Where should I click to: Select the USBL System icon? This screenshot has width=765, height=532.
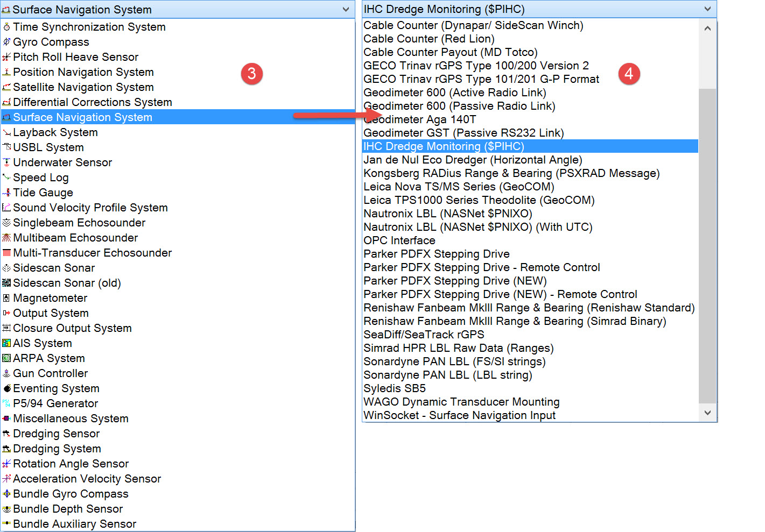click(x=6, y=147)
